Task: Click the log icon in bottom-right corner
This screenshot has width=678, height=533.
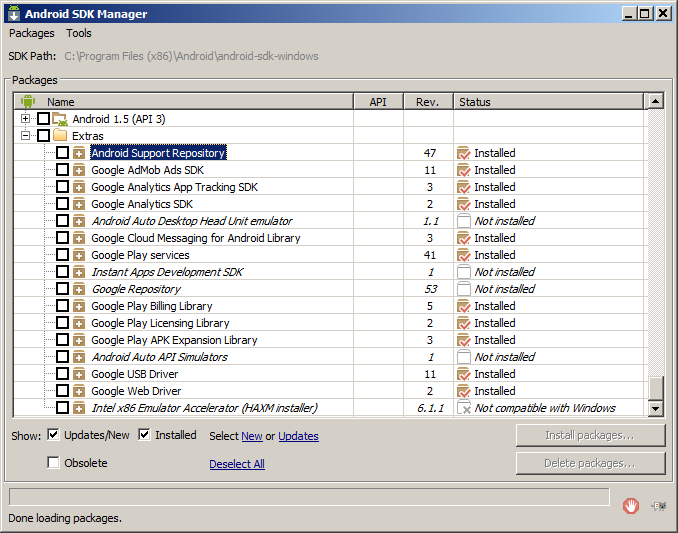Action: pyautogui.click(x=659, y=505)
